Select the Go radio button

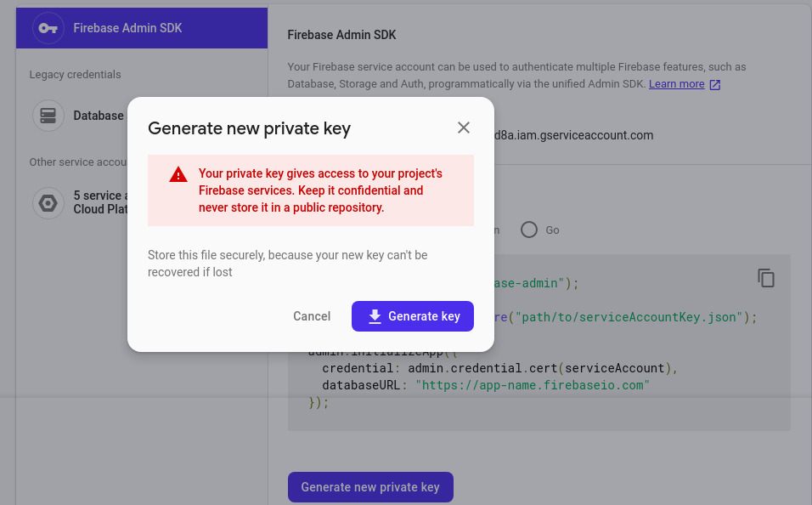(529, 230)
